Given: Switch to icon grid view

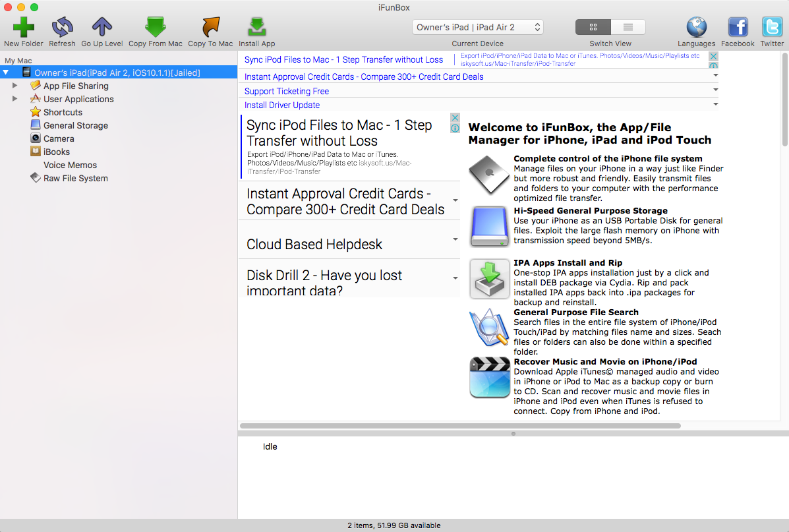Looking at the screenshot, I should [x=593, y=27].
